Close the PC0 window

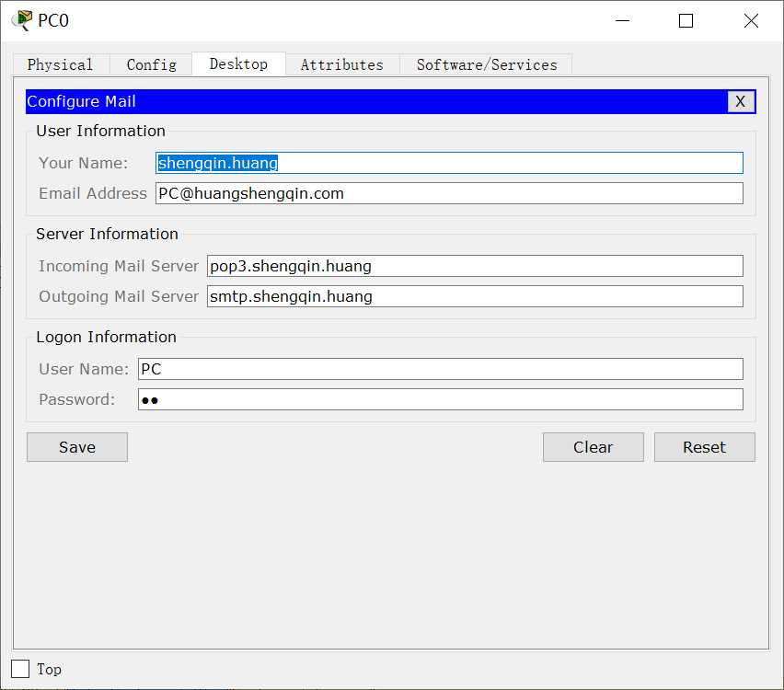(x=751, y=20)
